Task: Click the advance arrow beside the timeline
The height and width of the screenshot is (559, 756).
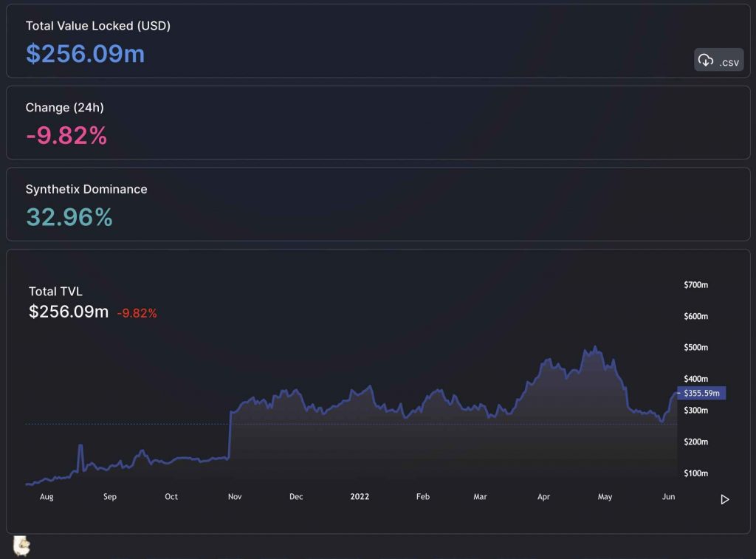Action: click(725, 499)
